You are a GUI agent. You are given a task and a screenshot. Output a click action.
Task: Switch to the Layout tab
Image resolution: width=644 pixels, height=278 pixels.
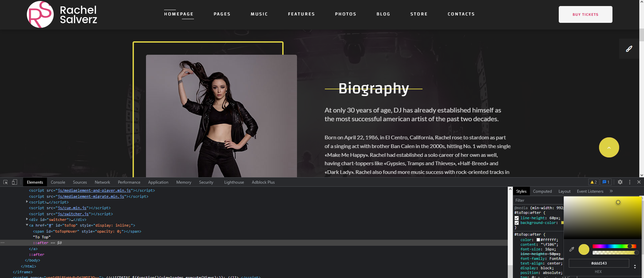564,191
